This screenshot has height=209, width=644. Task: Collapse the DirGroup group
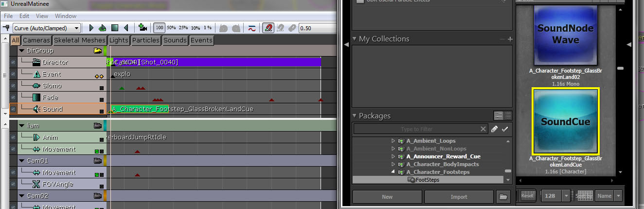(21, 51)
